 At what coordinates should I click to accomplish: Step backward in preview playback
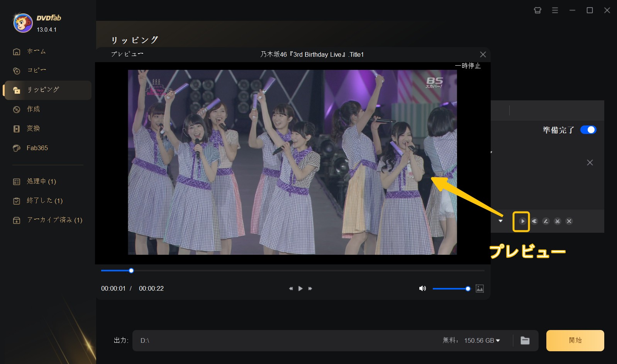pos(291,288)
